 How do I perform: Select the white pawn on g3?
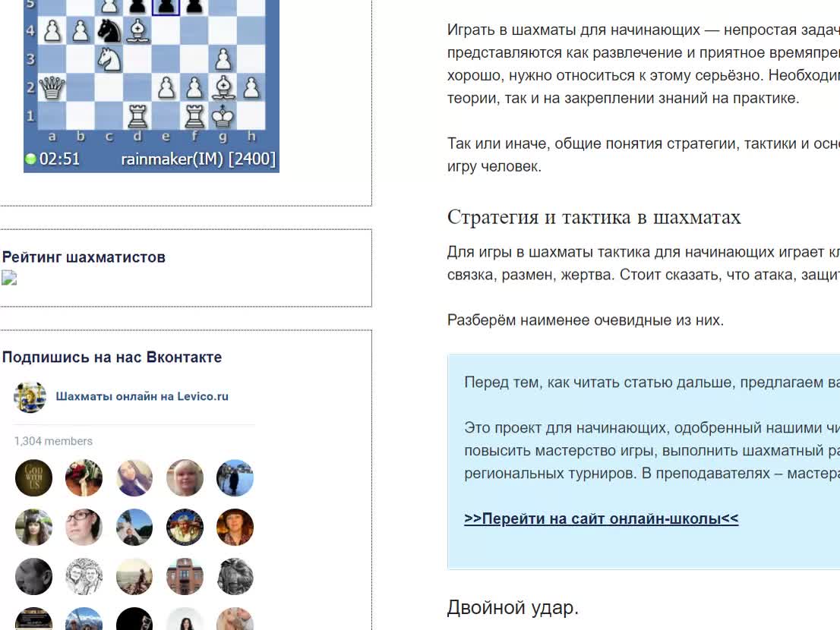click(x=223, y=59)
